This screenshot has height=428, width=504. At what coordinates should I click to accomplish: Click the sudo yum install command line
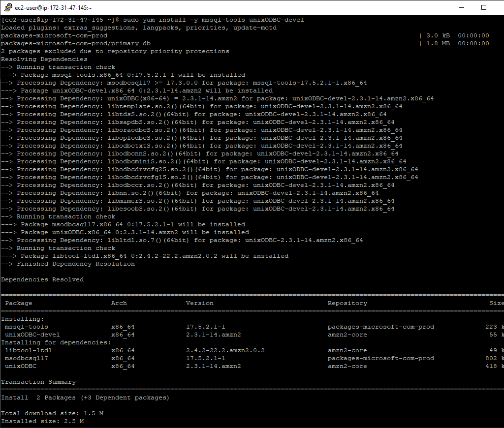[x=153, y=20]
